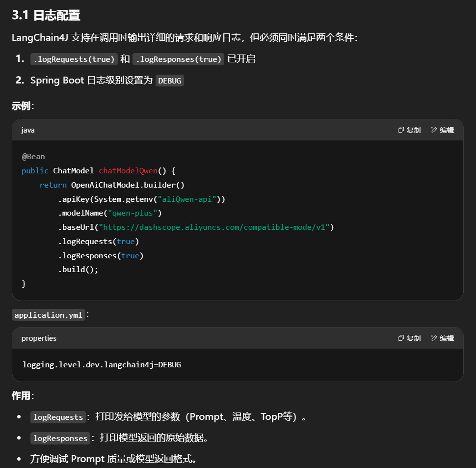Click the logging.level.dev.langchain4j=DEBUG line
476x468 pixels.
tap(102, 365)
